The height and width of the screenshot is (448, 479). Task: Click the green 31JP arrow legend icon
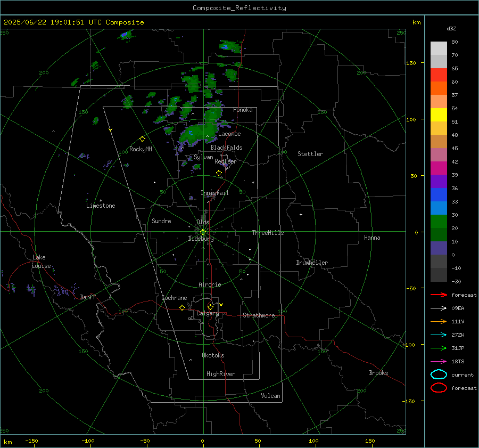coord(439,348)
